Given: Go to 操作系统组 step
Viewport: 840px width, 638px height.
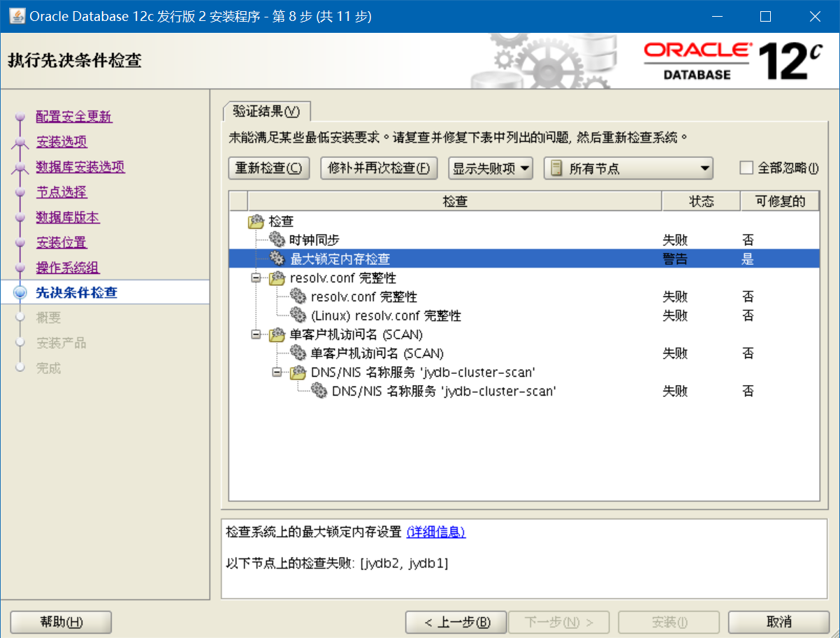Looking at the screenshot, I should (x=68, y=268).
